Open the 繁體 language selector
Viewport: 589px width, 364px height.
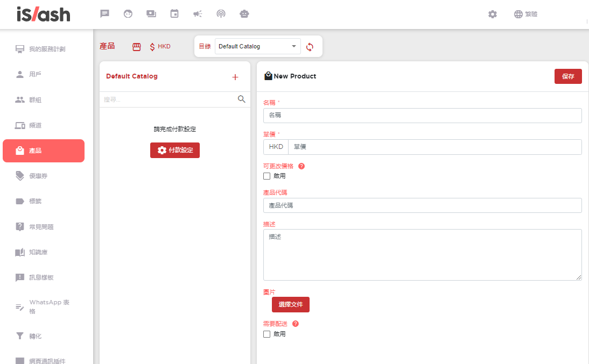coord(525,15)
